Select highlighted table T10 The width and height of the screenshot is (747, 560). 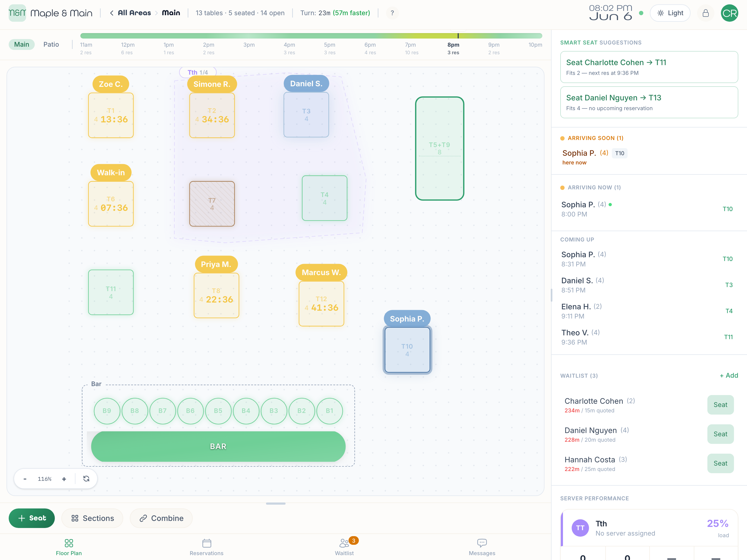(x=407, y=350)
